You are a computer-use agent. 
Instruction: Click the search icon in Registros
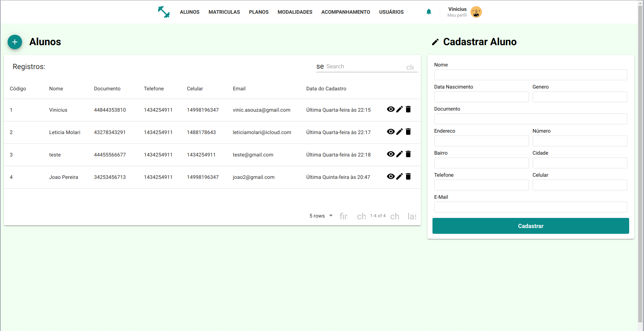(x=320, y=66)
